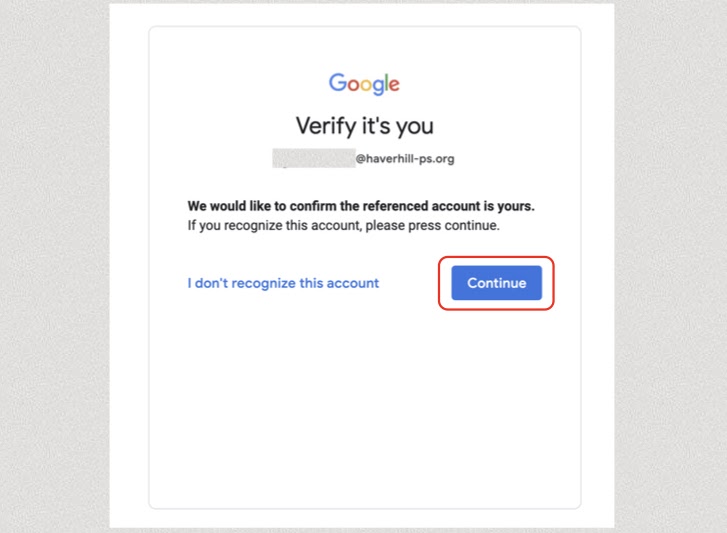
Task: Click the @haverhill-ps.org domain text
Action: pos(405,158)
